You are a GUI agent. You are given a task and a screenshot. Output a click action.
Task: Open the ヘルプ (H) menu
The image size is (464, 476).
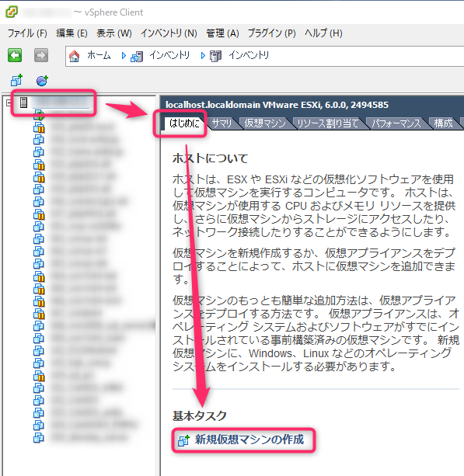coord(323,33)
